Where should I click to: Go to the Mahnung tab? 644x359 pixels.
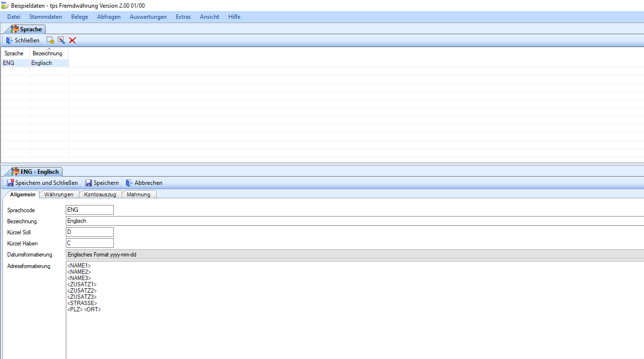138,194
